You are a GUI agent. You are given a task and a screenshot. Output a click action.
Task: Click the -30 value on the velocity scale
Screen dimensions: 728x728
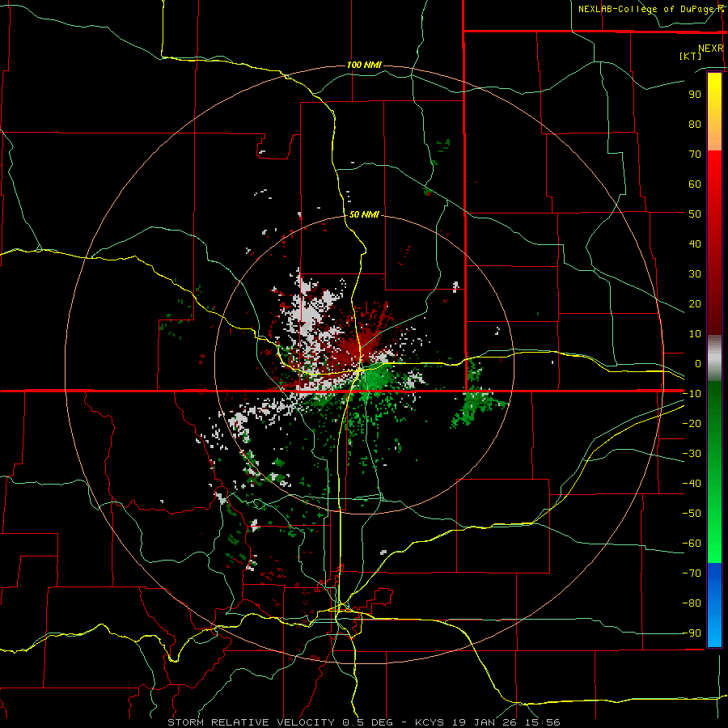coord(692,454)
